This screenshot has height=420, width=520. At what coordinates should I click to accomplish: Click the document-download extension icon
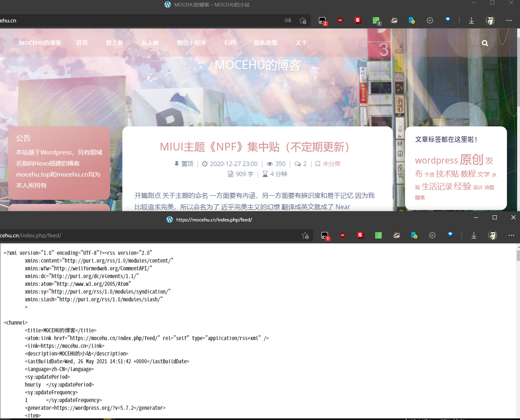coord(412,20)
